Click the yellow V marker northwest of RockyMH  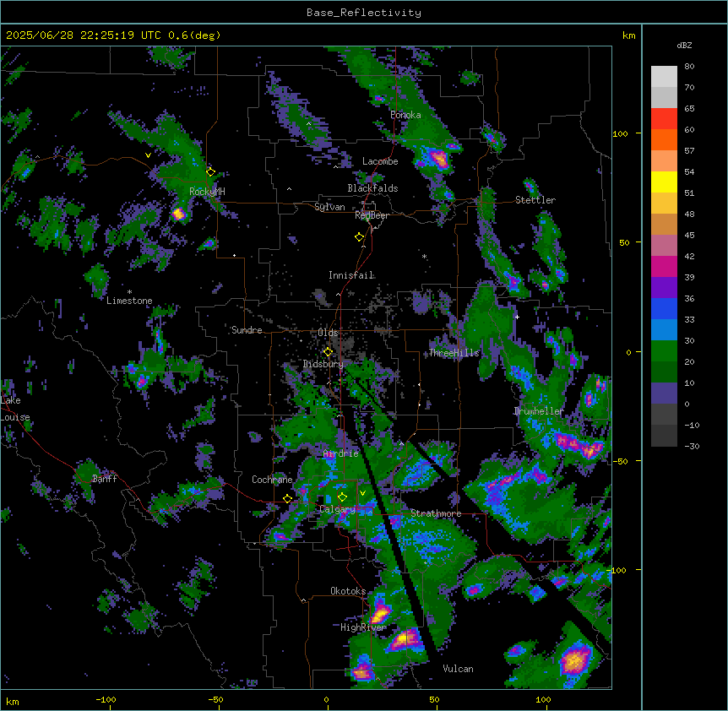pyautogui.click(x=148, y=155)
